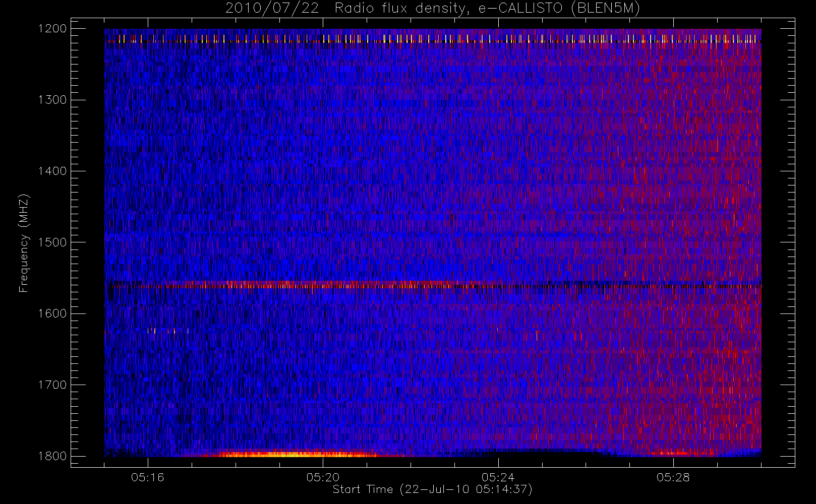
Task: Click the 'Start Time (22-Jul-10 05:14:37)' axis label
Action: (432, 489)
